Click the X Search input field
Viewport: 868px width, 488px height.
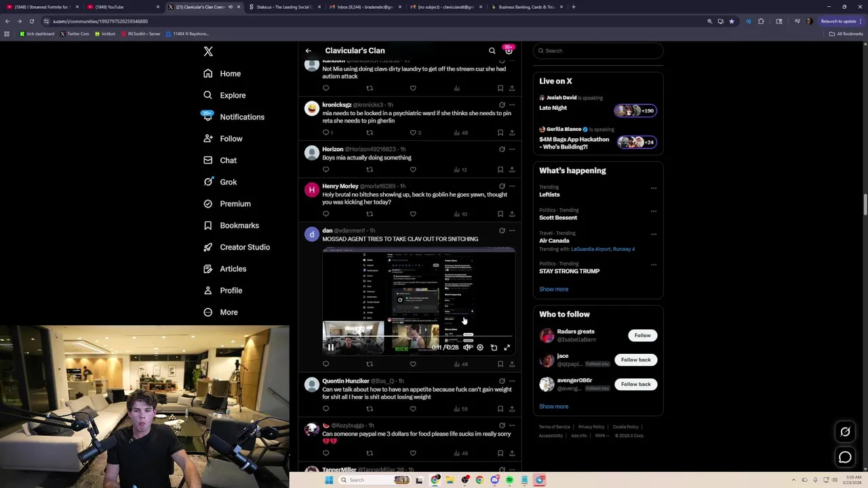tap(597, 51)
